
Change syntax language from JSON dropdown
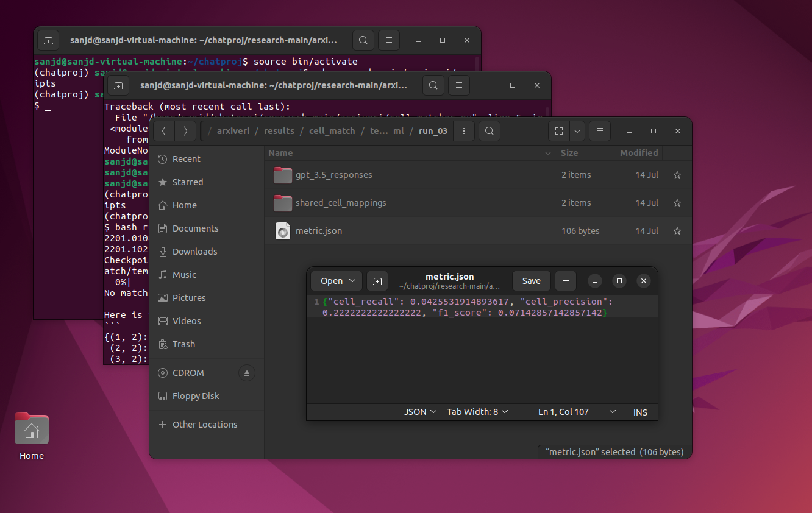click(421, 412)
